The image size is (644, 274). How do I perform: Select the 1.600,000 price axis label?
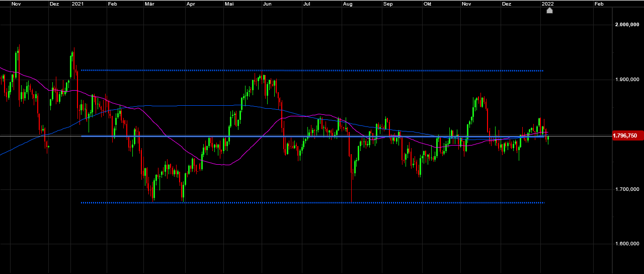(627, 244)
